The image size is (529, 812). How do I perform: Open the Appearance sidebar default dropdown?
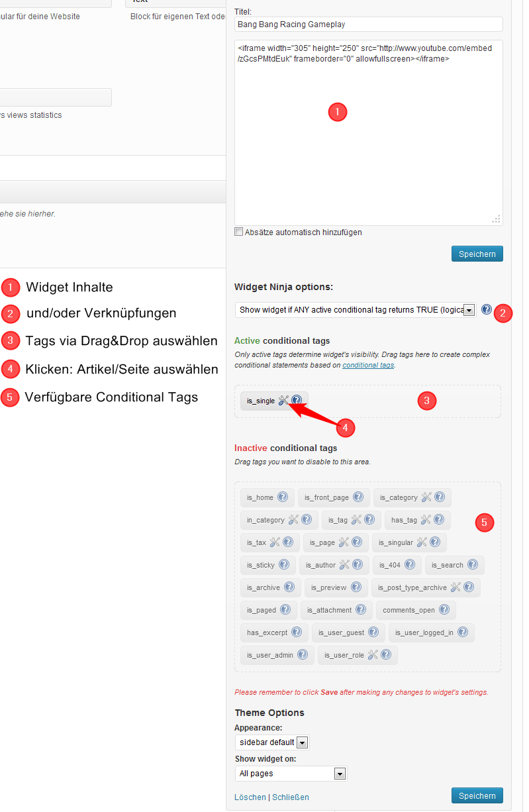(271, 742)
